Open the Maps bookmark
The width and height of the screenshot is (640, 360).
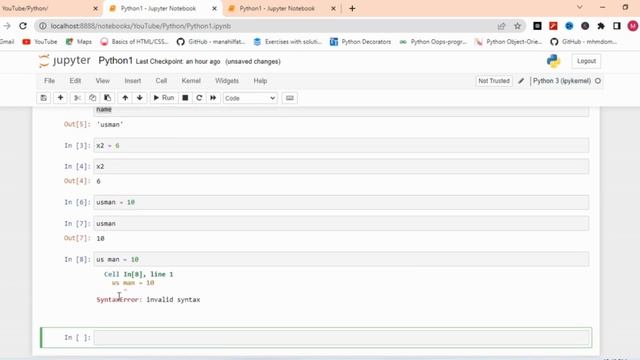[x=79, y=42]
